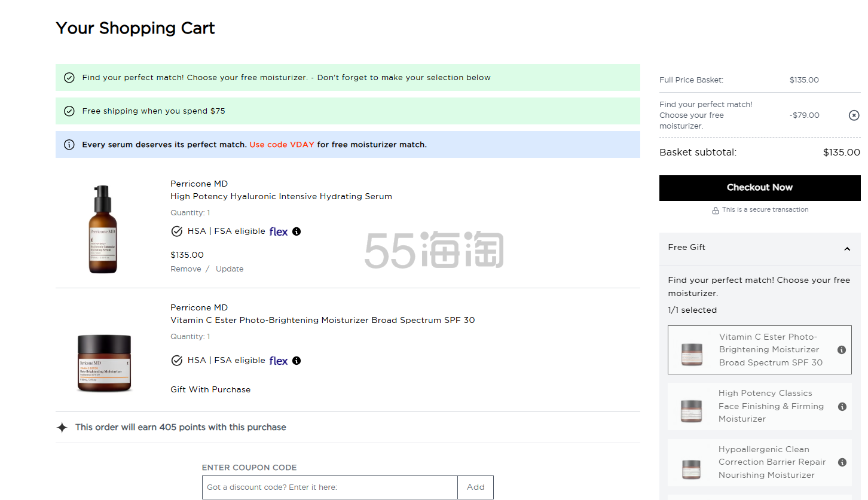
Task: Click the lock icon under Checkout Now
Action: [715, 211]
